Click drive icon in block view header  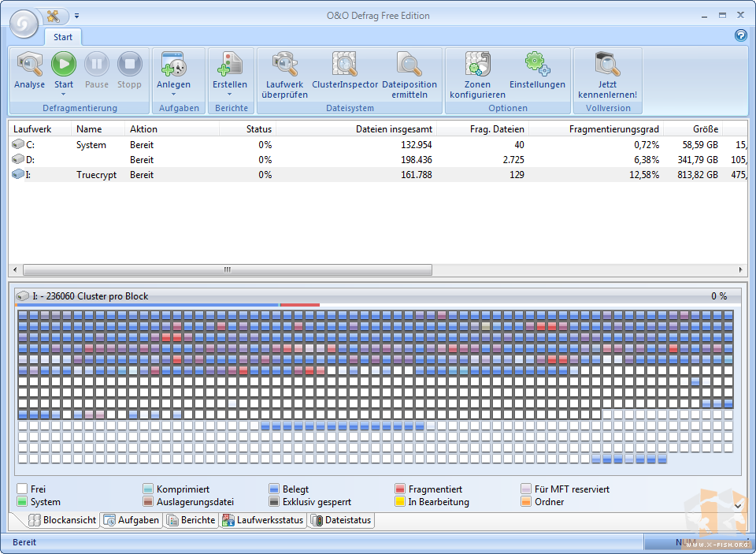[23, 296]
